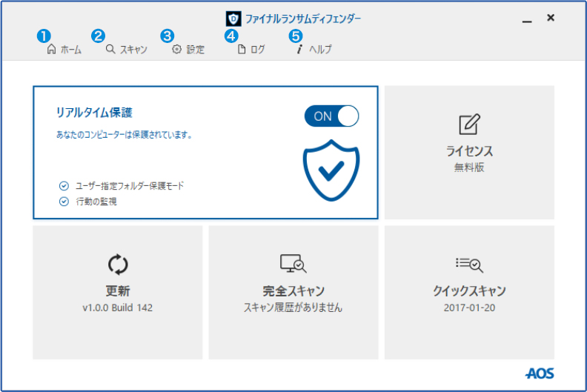
Task: Click the スキャン履歴がありません text
Action: coord(293,308)
